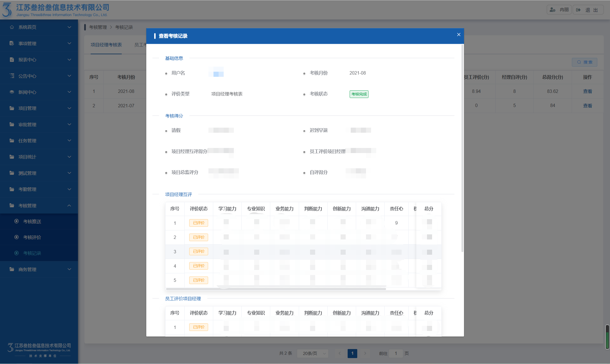Click the 项目管理 folder icon
Image resolution: width=610 pixels, height=364 pixels.
12,108
